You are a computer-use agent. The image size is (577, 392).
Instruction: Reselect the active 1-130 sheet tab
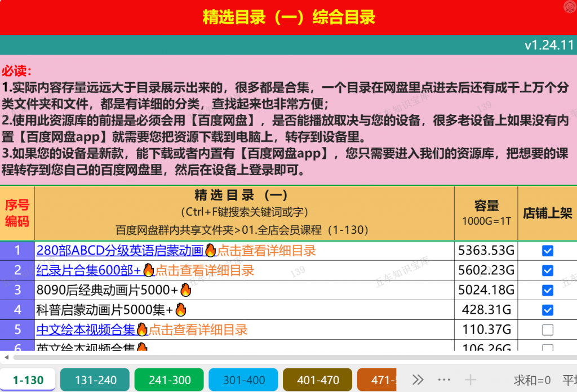pyautogui.click(x=27, y=380)
